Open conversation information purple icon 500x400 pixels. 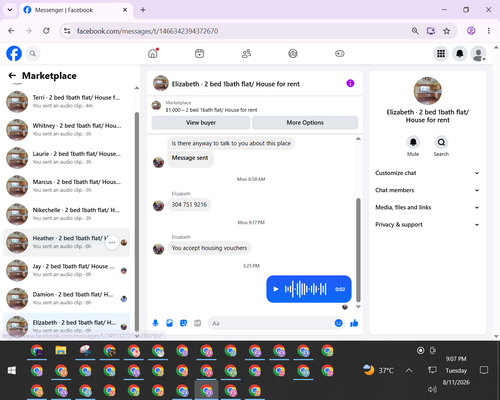(350, 83)
